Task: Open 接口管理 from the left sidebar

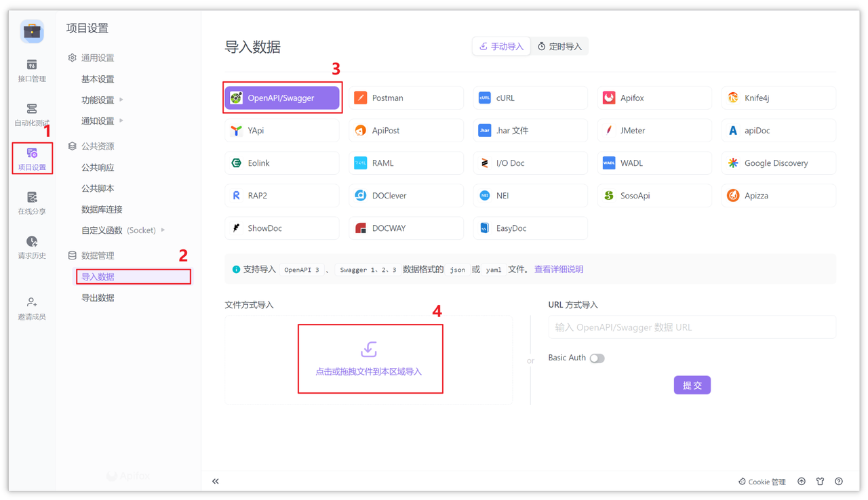Action: tap(32, 70)
